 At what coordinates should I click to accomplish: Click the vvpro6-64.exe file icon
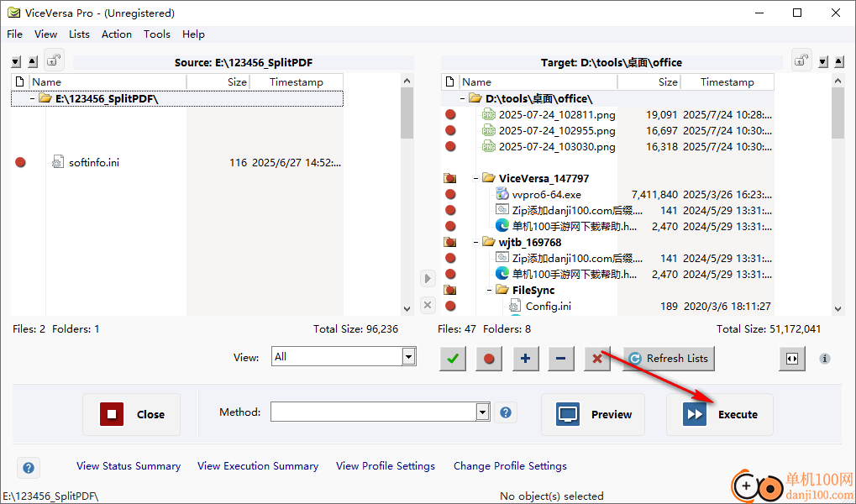point(502,194)
